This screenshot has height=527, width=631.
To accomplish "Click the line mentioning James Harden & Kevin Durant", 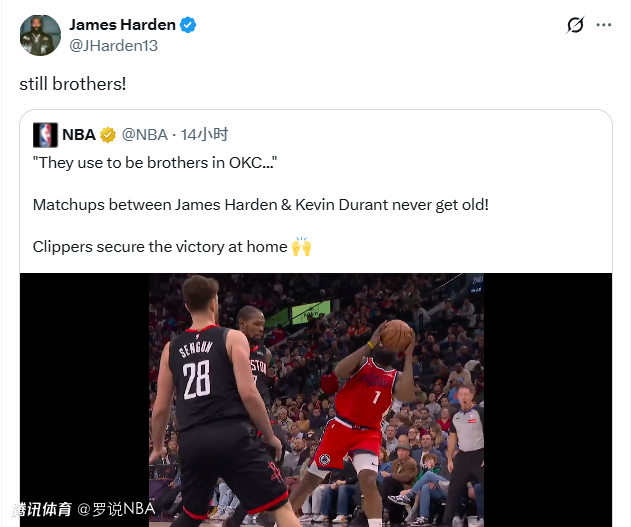I will tap(261, 205).
